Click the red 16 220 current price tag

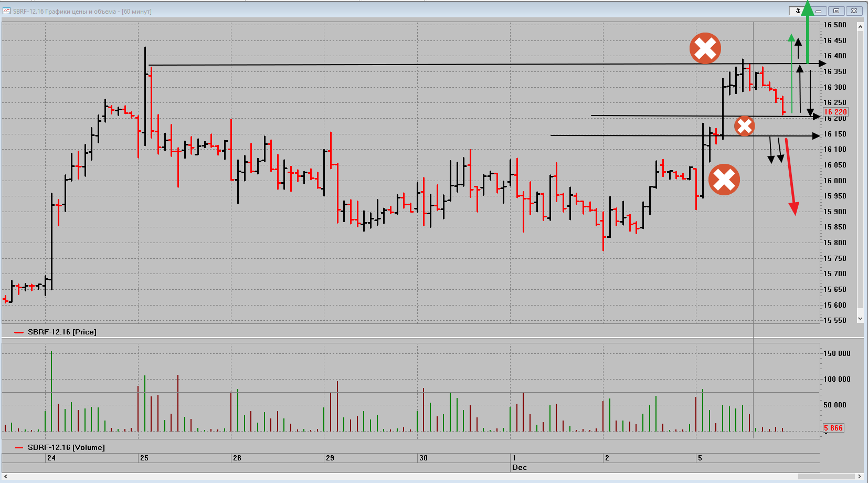835,112
